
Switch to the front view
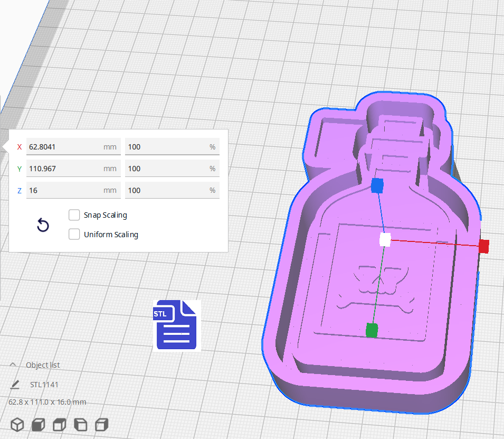(38, 424)
